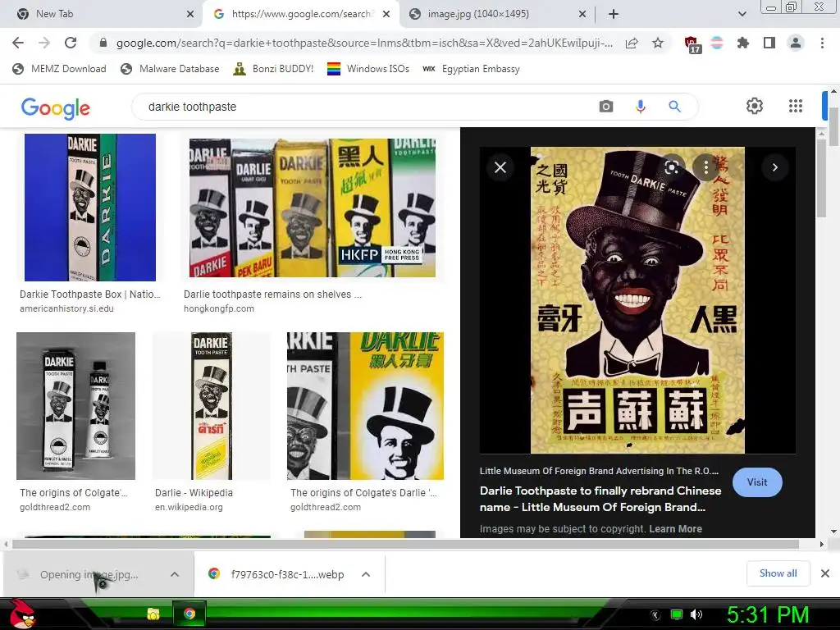The width and height of the screenshot is (840, 630).
Task: Submit the search with the magnifier icon
Action: point(674,106)
